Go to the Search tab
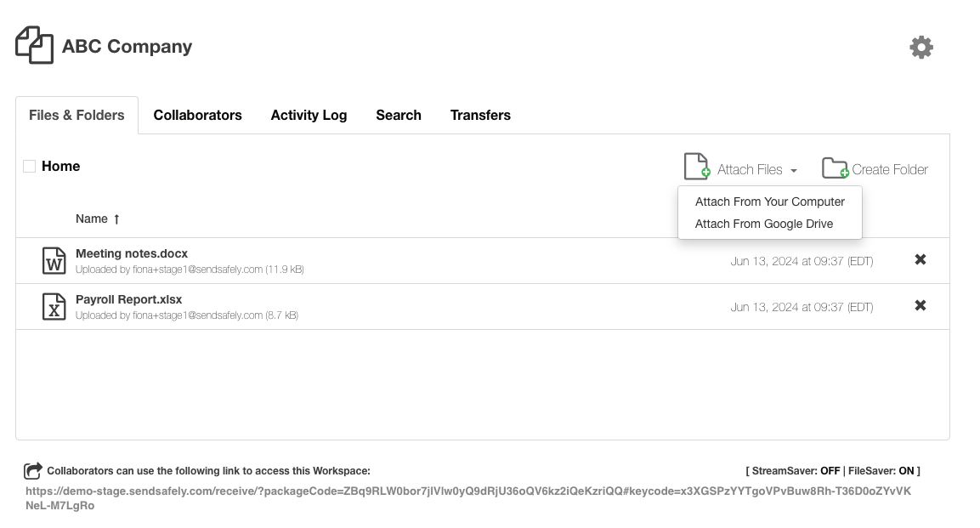This screenshot has height=528, width=980. (398, 116)
